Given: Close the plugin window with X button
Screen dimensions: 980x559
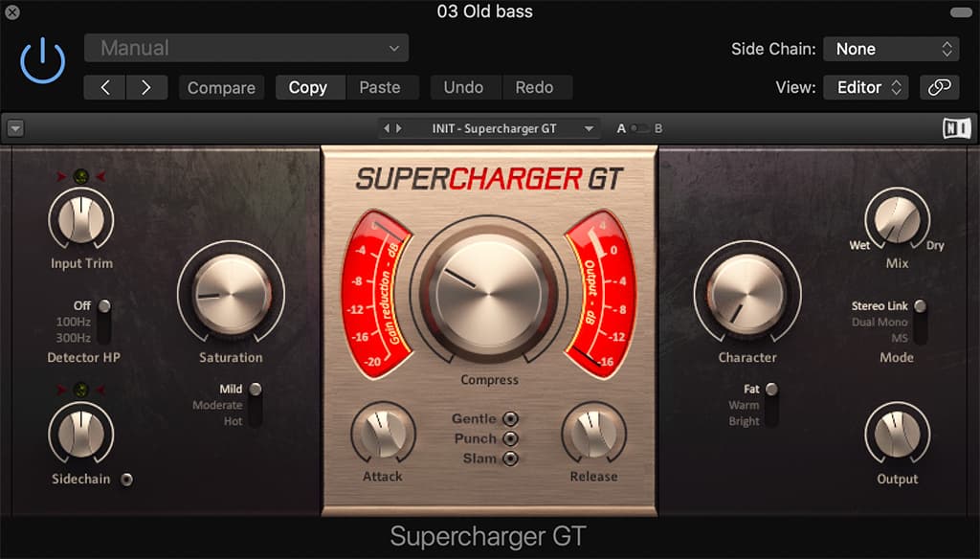Looking at the screenshot, I should [11, 11].
